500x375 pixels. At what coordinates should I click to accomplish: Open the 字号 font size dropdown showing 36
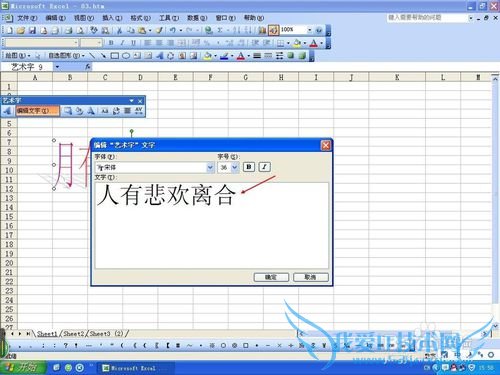pyautogui.click(x=235, y=167)
